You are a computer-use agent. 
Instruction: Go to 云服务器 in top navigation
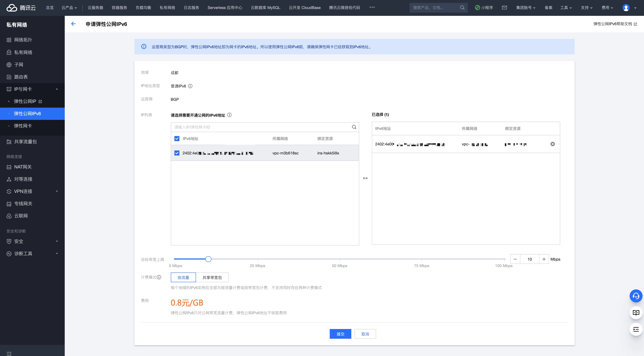pos(95,8)
